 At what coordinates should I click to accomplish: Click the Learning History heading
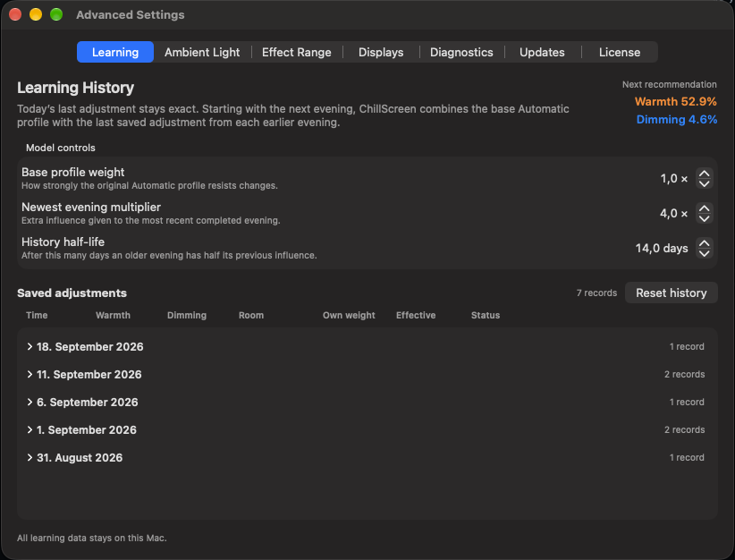click(x=75, y=88)
